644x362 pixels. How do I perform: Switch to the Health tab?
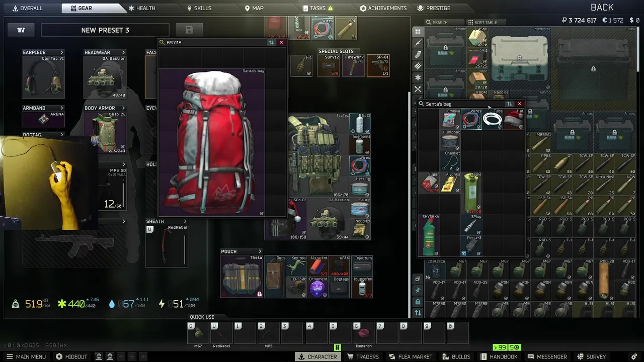[x=141, y=8]
